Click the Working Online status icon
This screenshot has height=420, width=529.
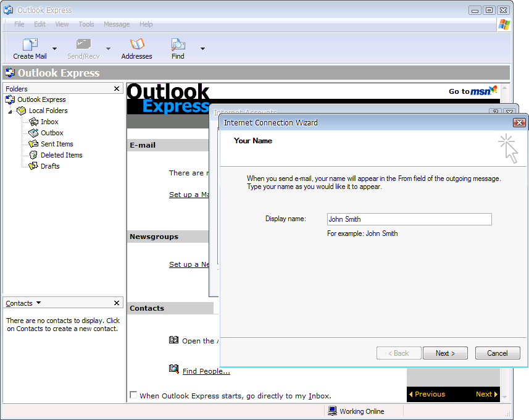(x=332, y=411)
